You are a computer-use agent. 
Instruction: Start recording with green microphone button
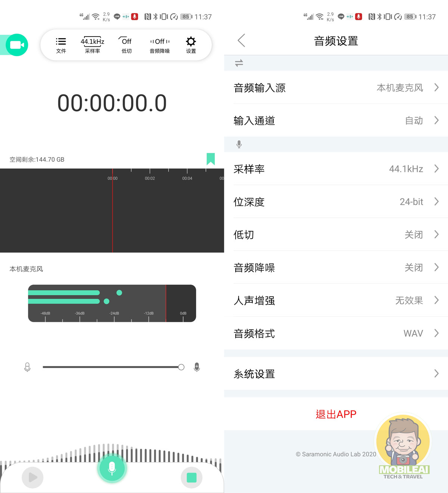click(112, 468)
